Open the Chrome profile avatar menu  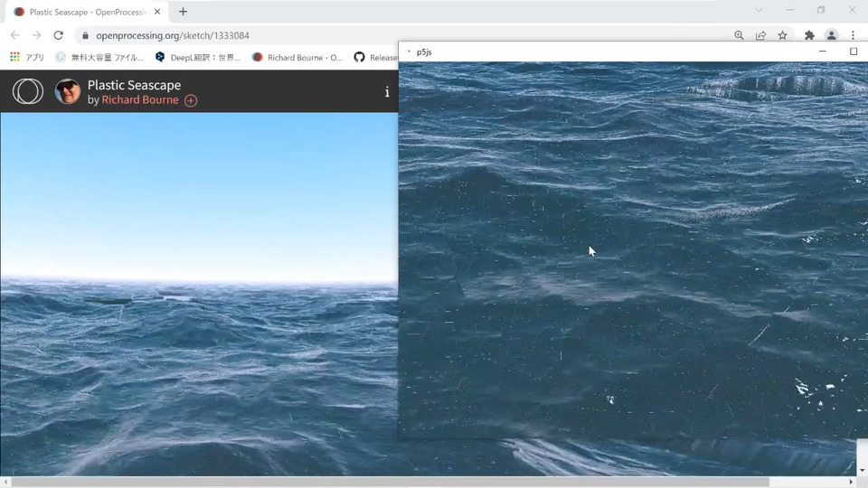tap(831, 35)
